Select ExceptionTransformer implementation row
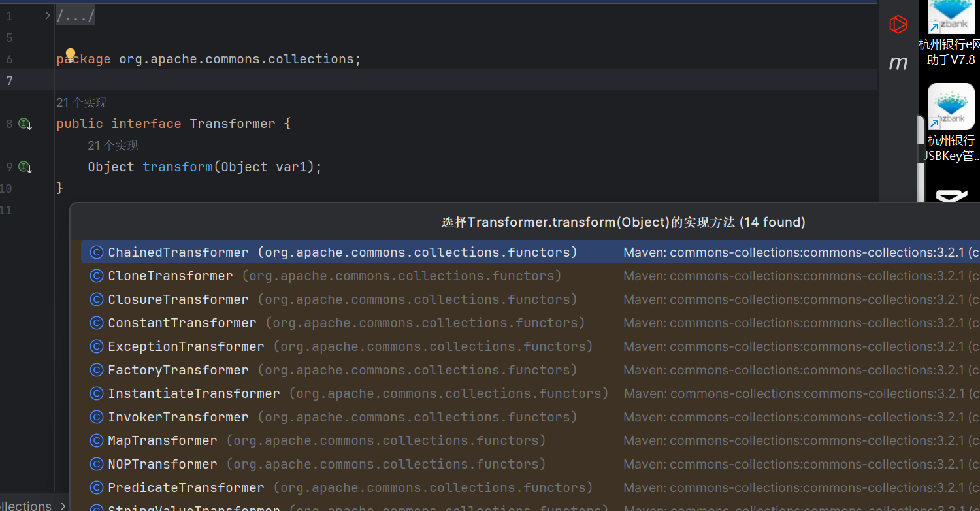The image size is (980, 511). 530,346
